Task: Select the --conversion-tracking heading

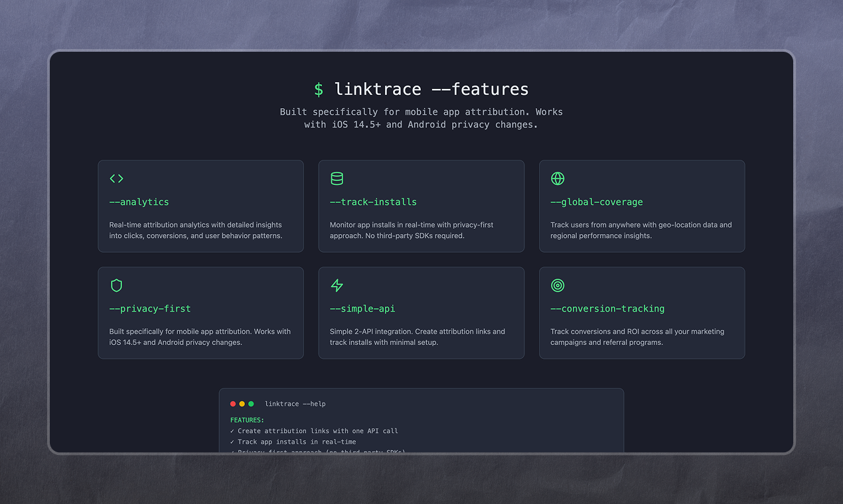Action: 607,308
